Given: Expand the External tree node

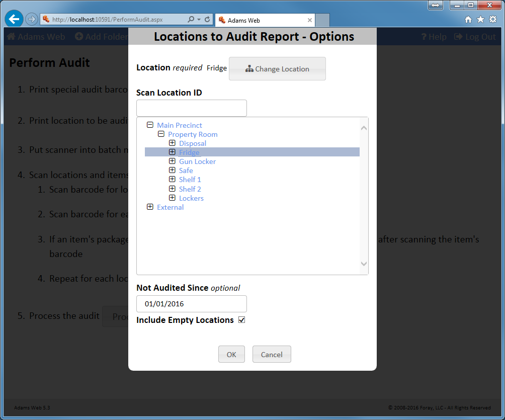Looking at the screenshot, I should click(x=150, y=207).
